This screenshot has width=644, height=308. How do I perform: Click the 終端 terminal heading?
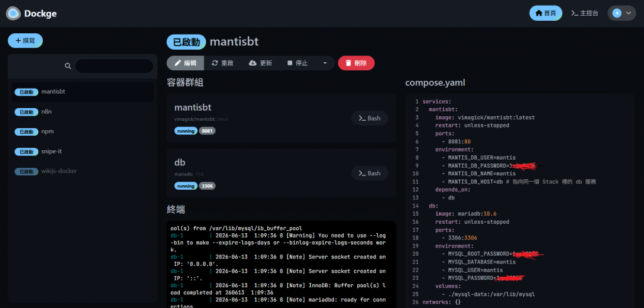pyautogui.click(x=176, y=209)
